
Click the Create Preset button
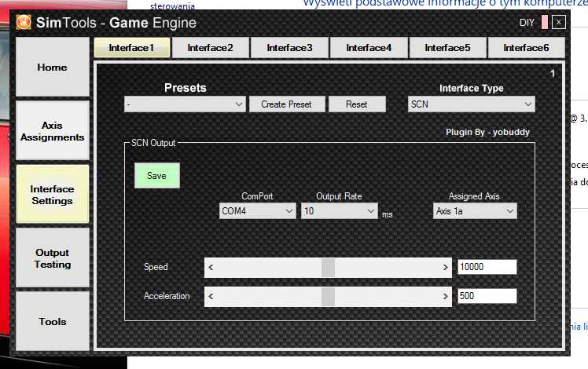pos(287,104)
